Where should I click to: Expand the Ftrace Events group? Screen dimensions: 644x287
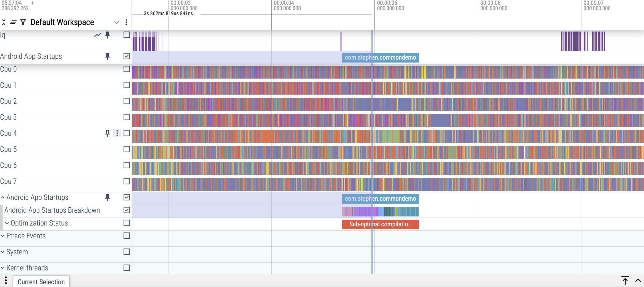3,236
